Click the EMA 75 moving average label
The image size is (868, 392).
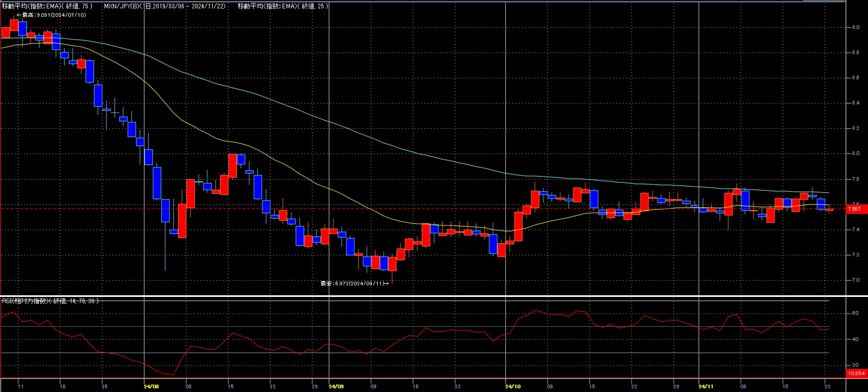pos(47,6)
